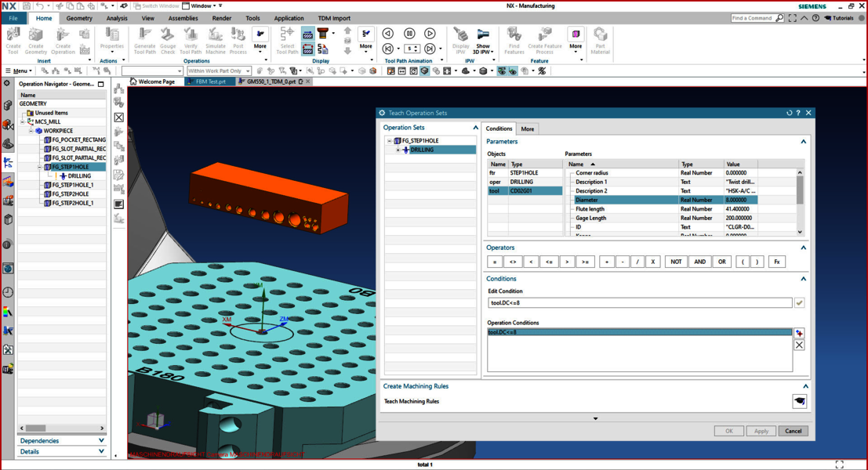Click the Teach Machining Rules graduation cap icon
Viewport: 868px width, 470px height.
click(799, 401)
